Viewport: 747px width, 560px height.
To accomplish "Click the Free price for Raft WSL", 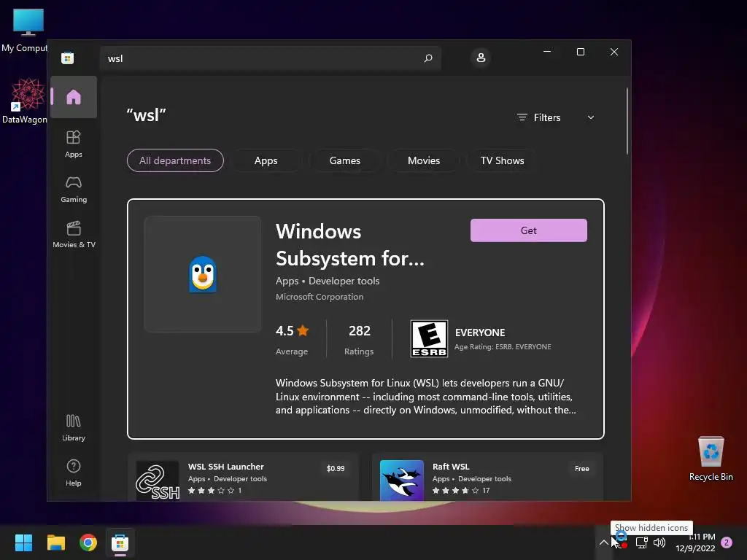I will (x=581, y=469).
